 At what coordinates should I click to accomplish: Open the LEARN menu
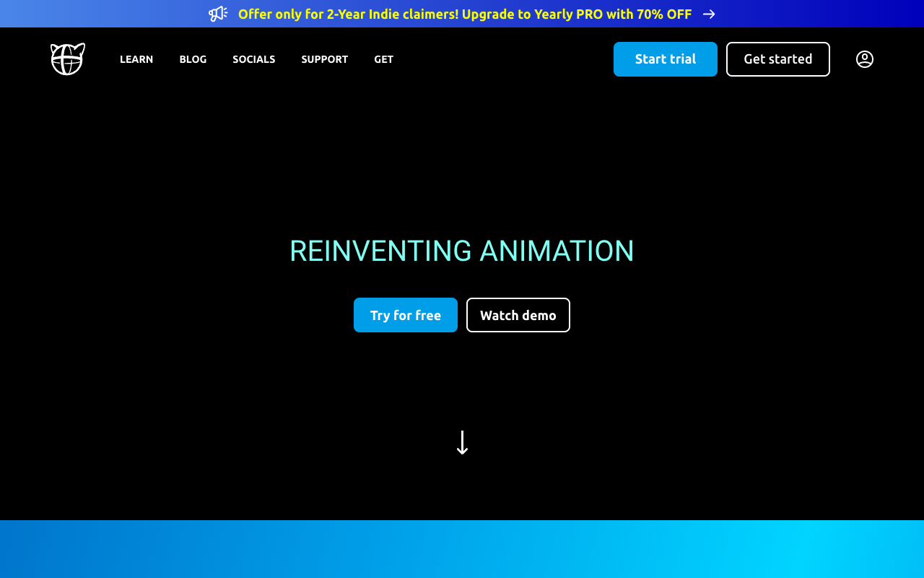point(136,59)
